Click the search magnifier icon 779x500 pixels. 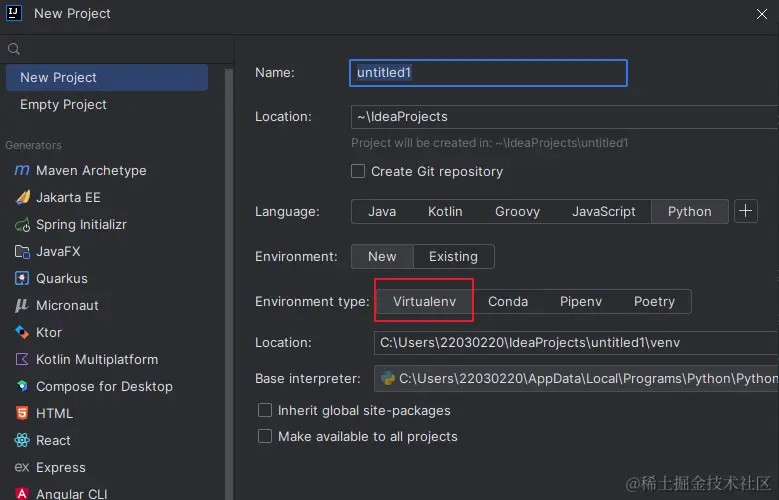[x=14, y=49]
